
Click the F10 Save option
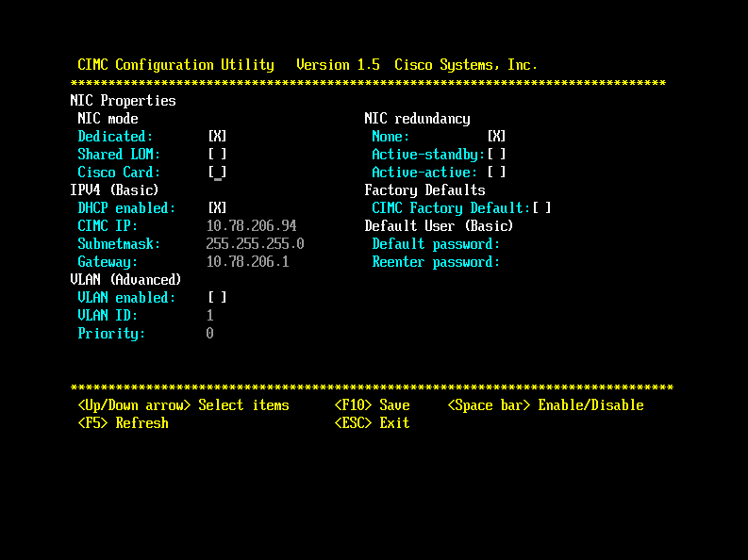[372, 405]
